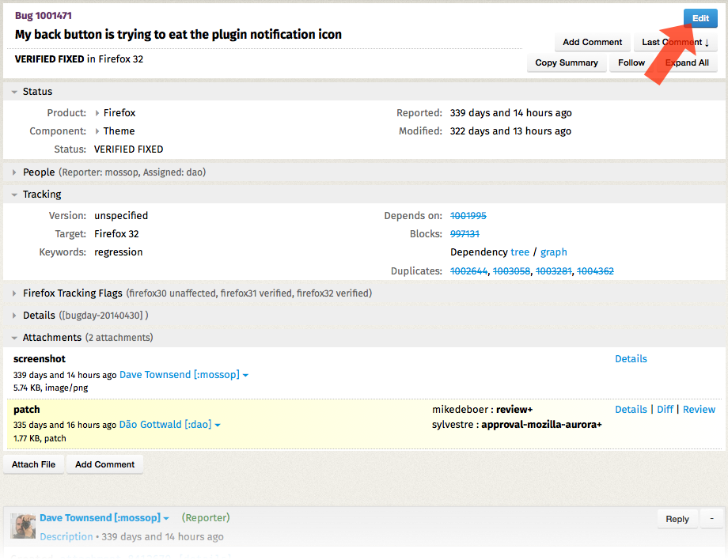
Task: Expand the Theme component arrow
Action: [x=97, y=131]
